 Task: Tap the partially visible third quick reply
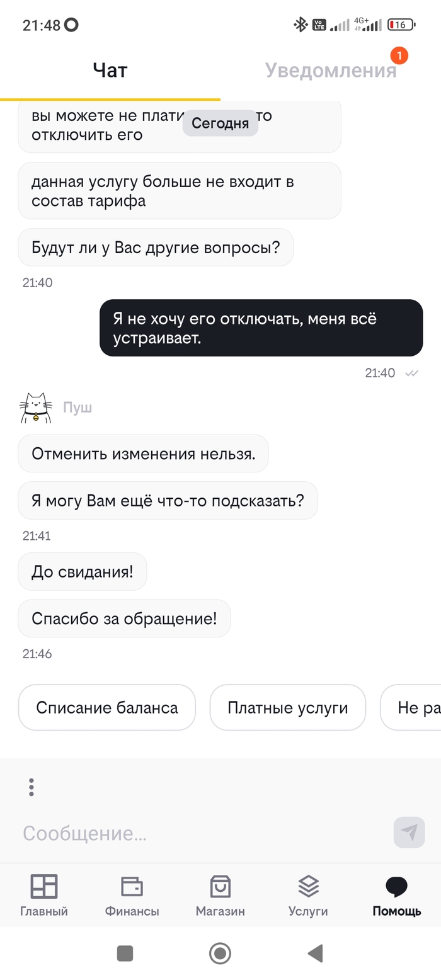[x=413, y=707]
